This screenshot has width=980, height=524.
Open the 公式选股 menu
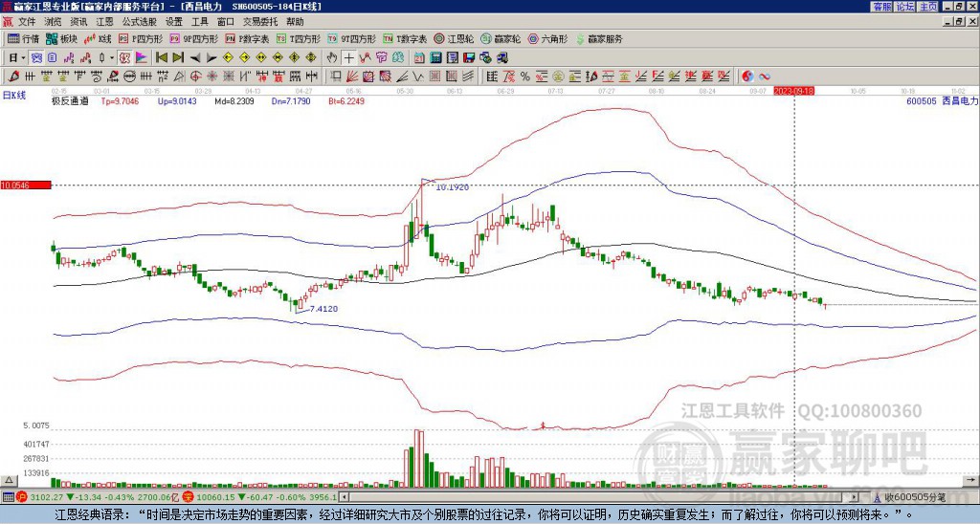[x=140, y=22]
